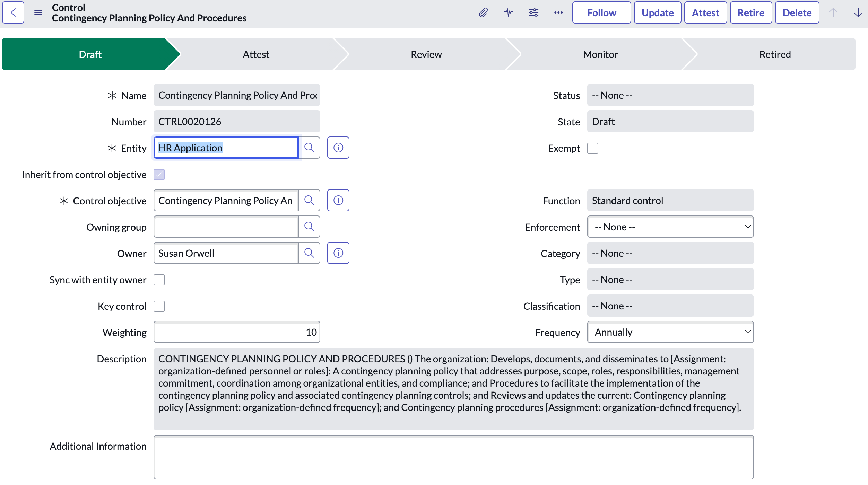The image size is (868, 485).
Task: Select the Draft stage in the process flow
Action: pos(90,54)
